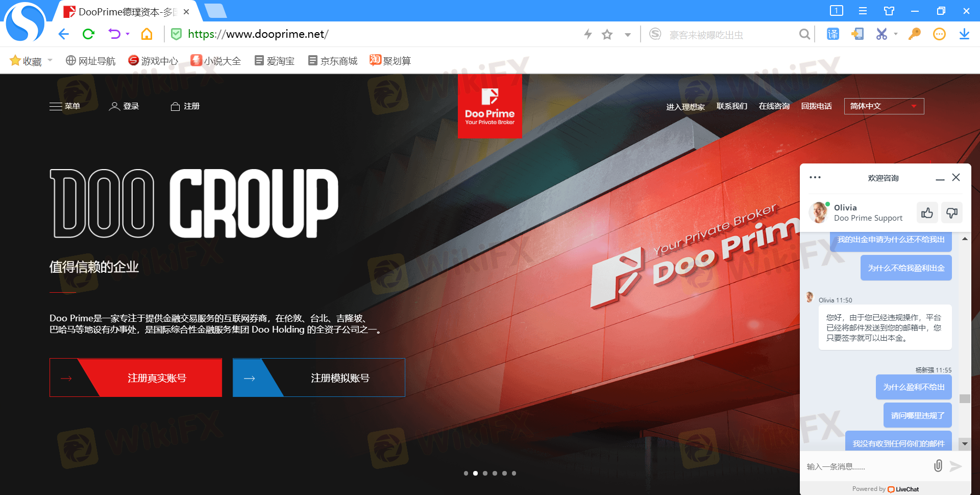Screen dimensions: 980x495
Task: Open the browser downloads icon
Action: coord(964,34)
